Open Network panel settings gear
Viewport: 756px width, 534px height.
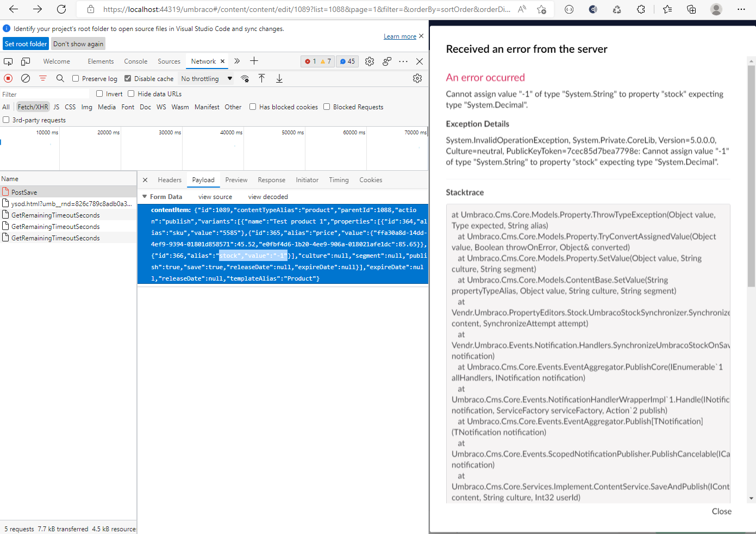click(x=417, y=78)
